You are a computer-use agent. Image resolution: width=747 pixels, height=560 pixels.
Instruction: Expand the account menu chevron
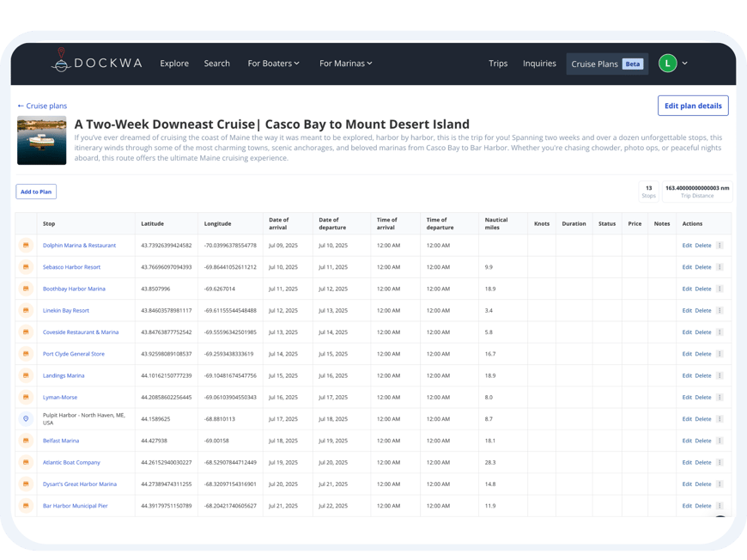pos(684,64)
